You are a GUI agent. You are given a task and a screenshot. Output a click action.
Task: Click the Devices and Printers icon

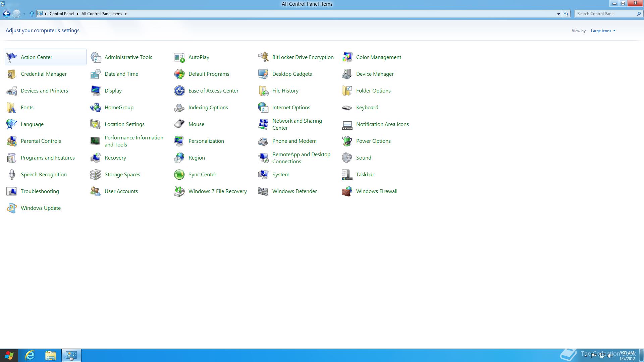[12, 91]
